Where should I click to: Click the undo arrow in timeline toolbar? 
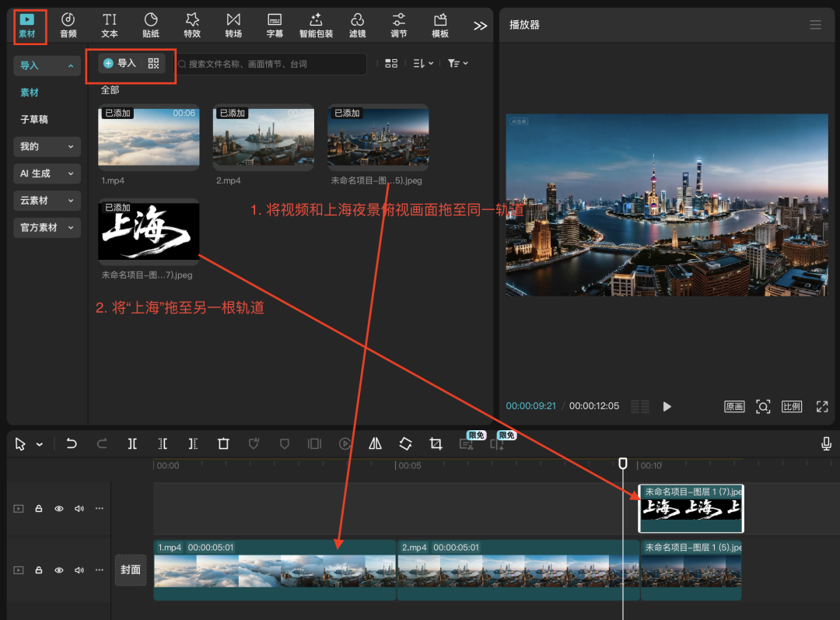[72, 443]
